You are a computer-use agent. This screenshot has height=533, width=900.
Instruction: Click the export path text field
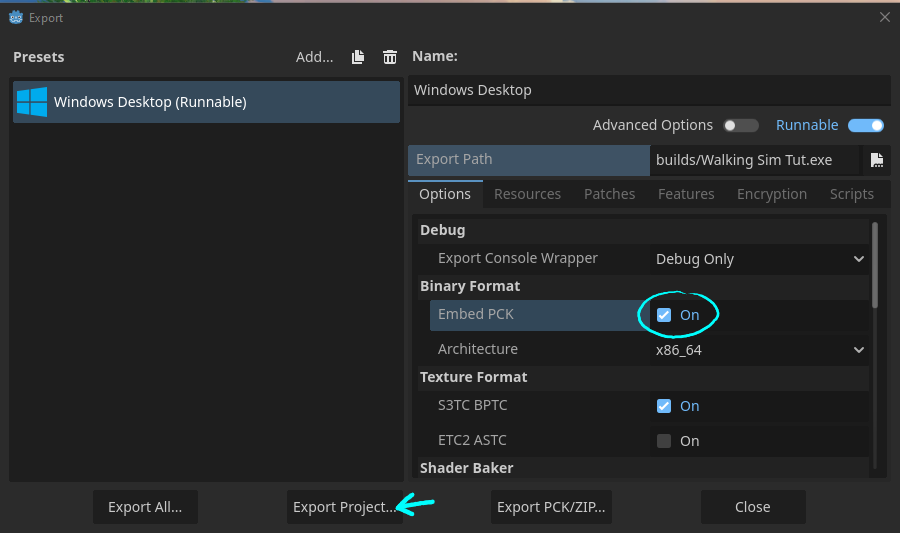point(755,160)
